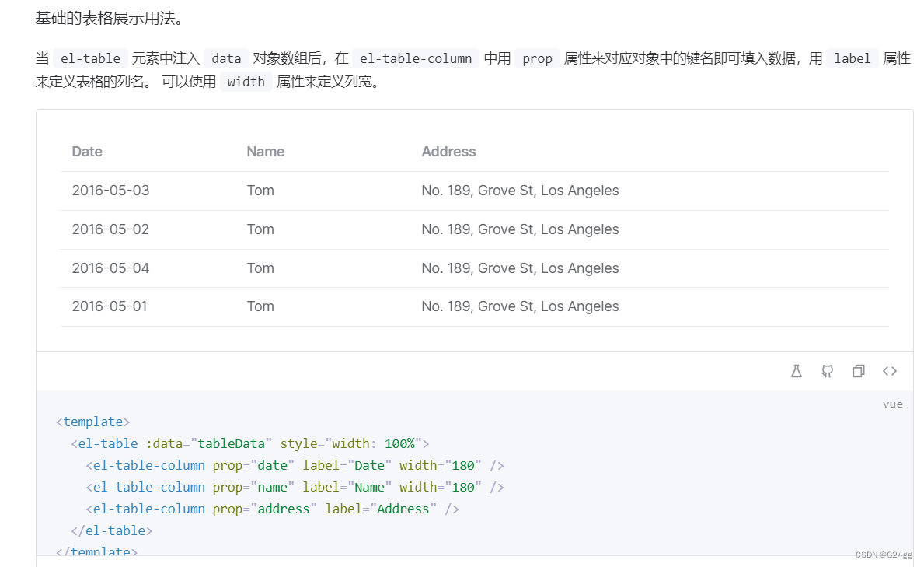This screenshot has width=924, height=567.
Task: Open the GitHub source icon
Action: tap(828, 371)
